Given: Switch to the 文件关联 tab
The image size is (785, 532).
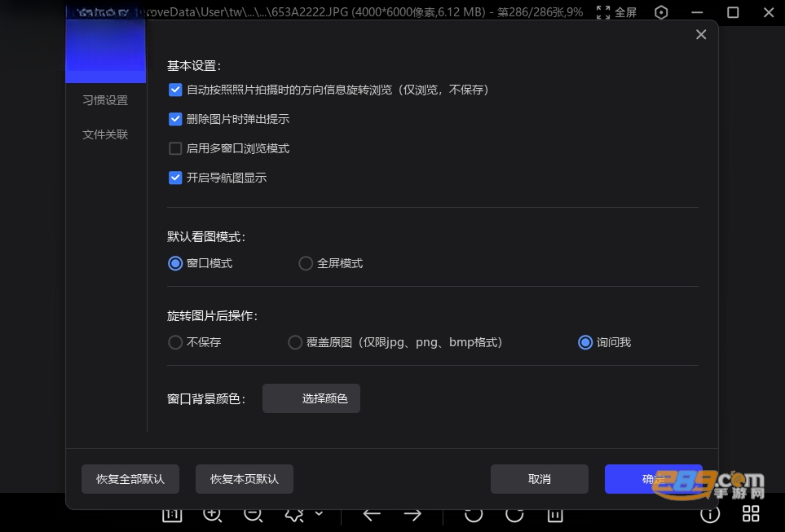Looking at the screenshot, I should (105, 134).
